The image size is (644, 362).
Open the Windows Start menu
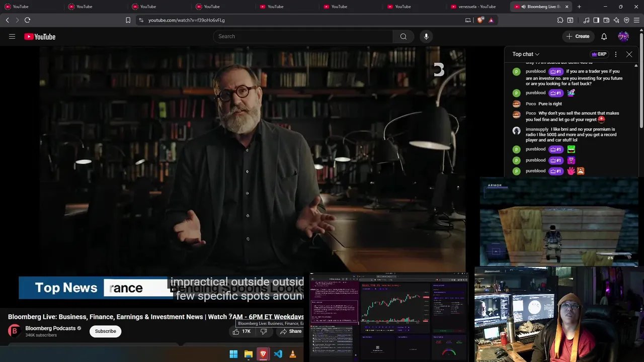pyautogui.click(x=233, y=354)
